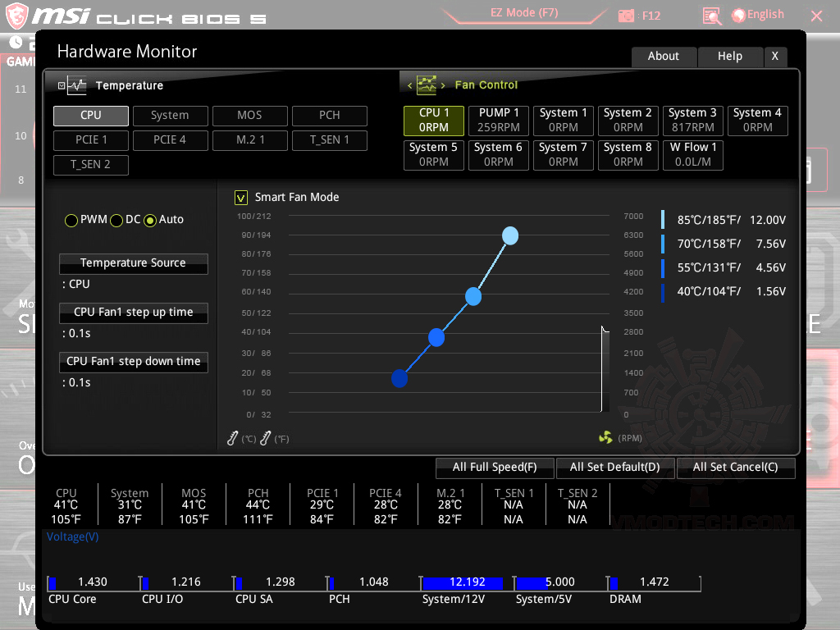Click the English language option
840x630 pixels.
point(765,15)
